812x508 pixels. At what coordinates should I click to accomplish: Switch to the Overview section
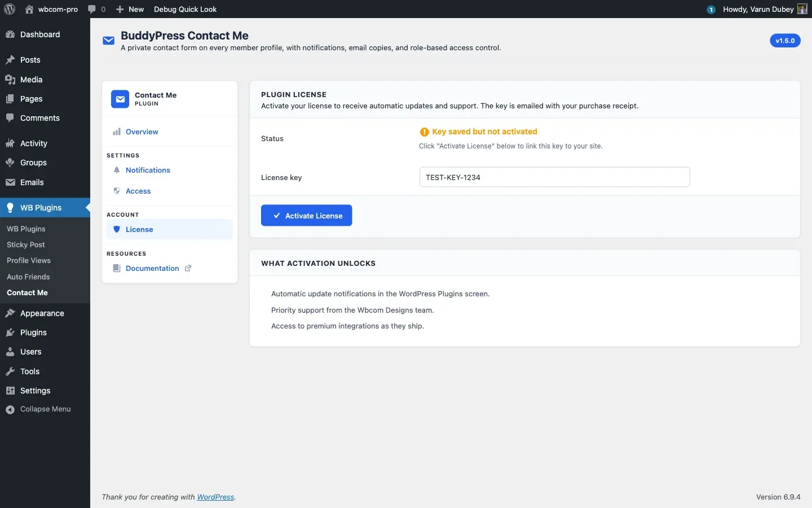[x=169, y=132]
